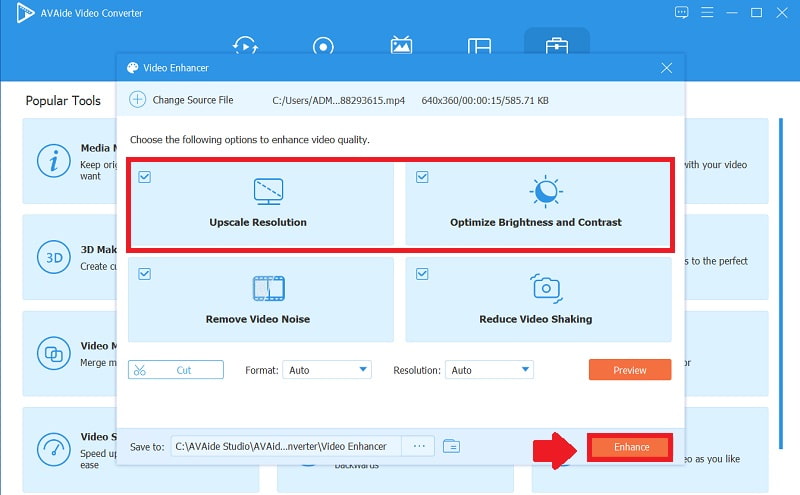Open the hamburger menu in title bar
Screen dimensions: 800x495
(707, 12)
